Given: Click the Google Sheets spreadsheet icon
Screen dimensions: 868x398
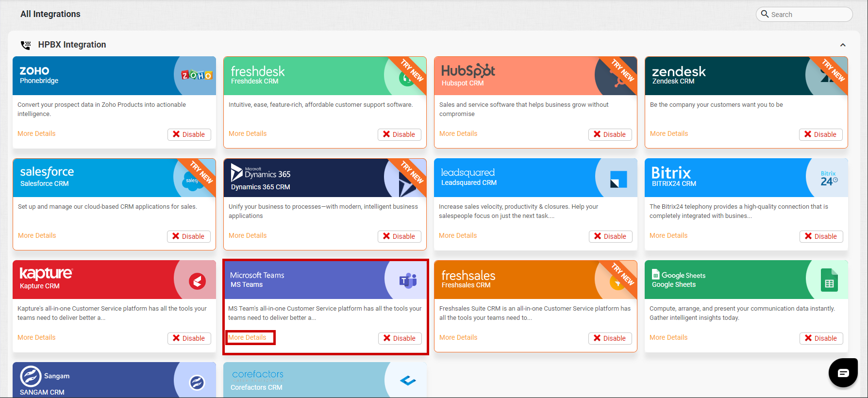Looking at the screenshot, I should click(x=829, y=280).
